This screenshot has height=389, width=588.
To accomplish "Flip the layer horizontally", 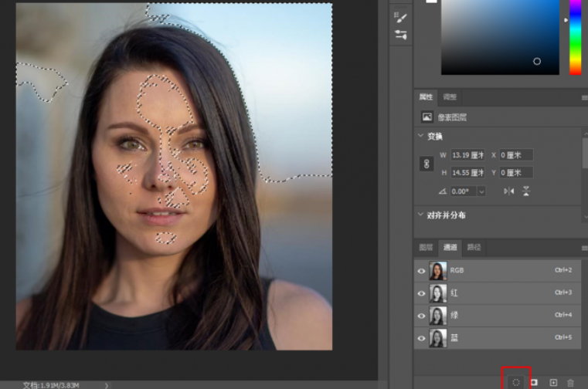I will pyautogui.click(x=508, y=191).
